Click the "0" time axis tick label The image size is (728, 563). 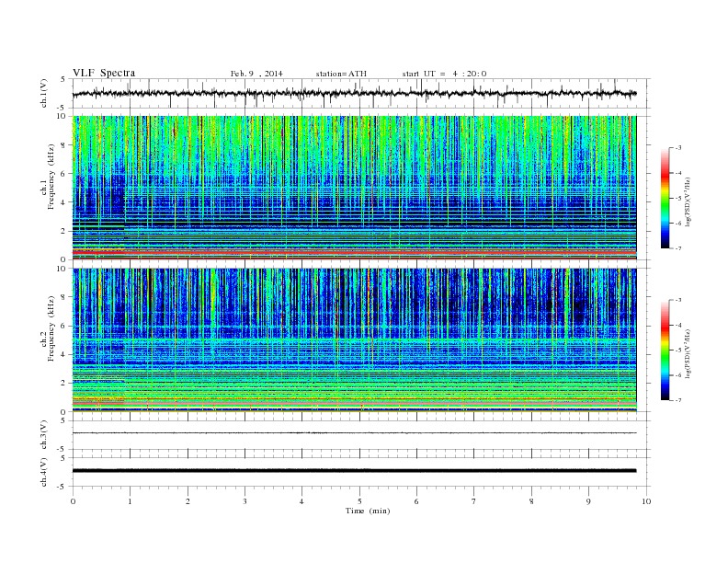[x=73, y=501]
